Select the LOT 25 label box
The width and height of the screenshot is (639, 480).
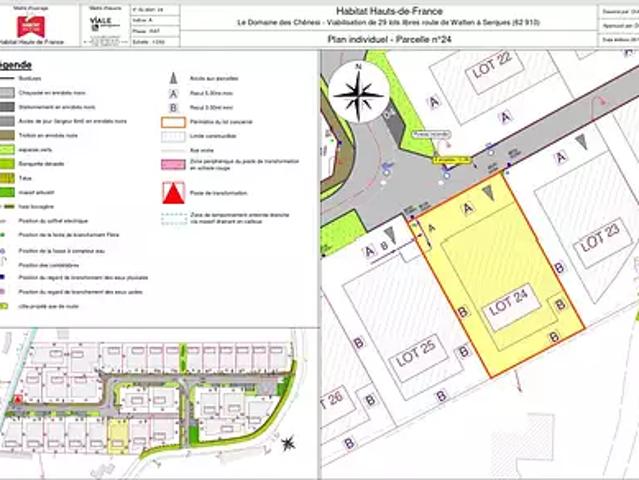point(418,358)
